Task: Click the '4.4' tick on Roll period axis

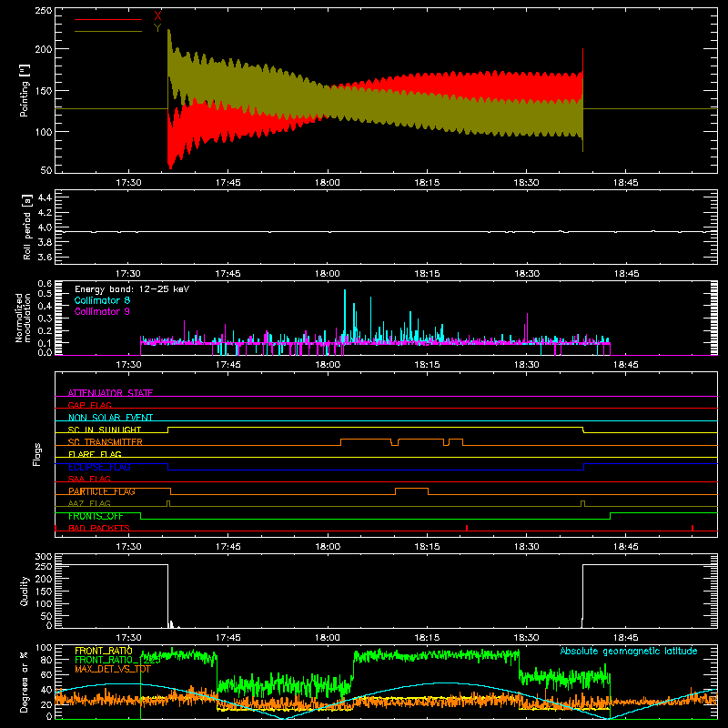Action: (45, 197)
